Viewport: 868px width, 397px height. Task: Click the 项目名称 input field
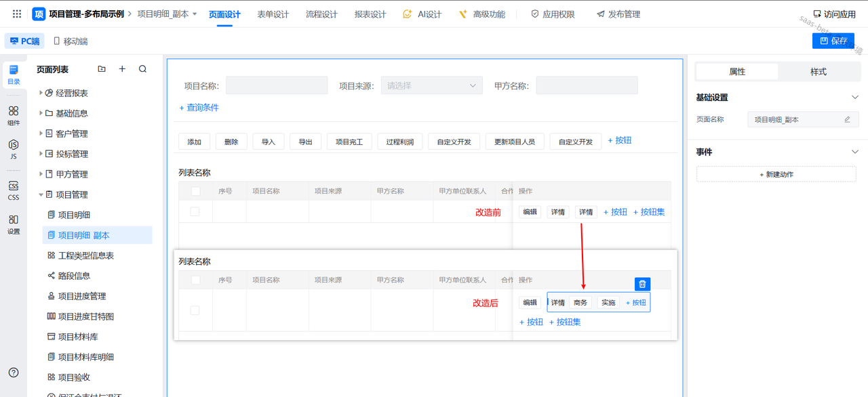click(x=276, y=85)
